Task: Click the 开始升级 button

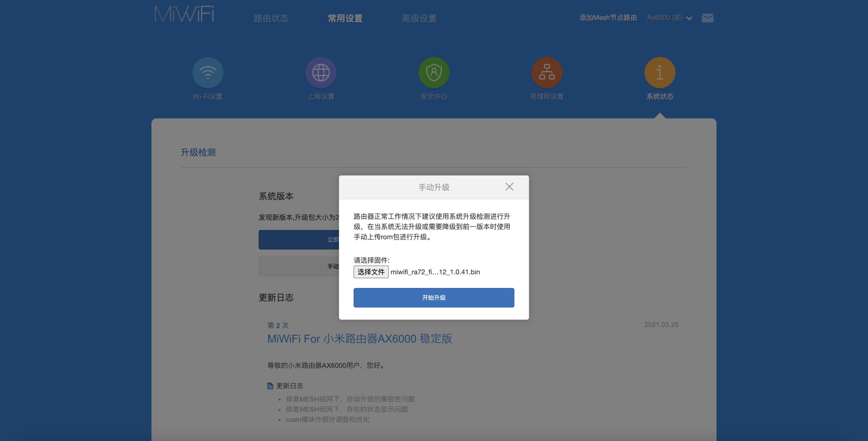Action: pos(434,298)
